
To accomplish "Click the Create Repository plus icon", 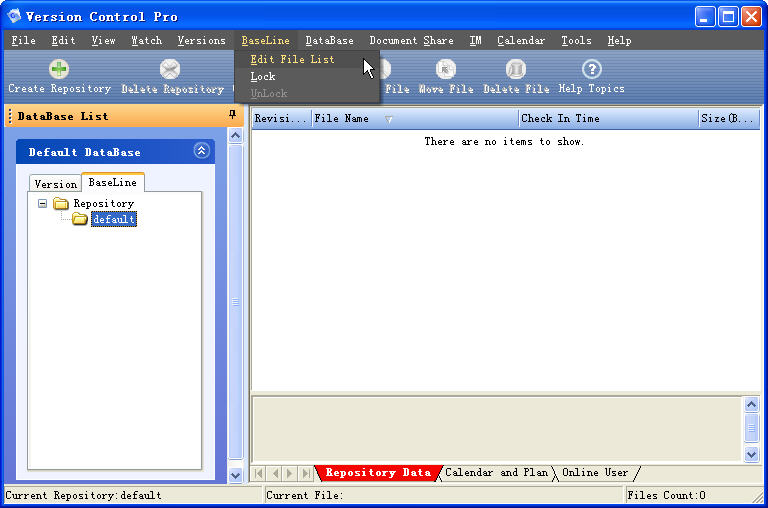I will [59, 69].
